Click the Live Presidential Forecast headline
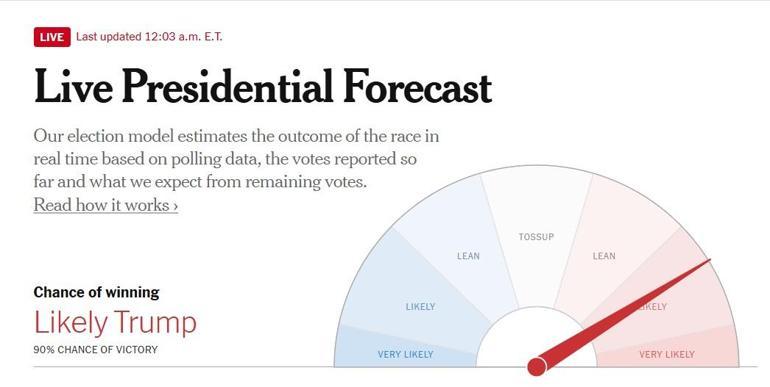Viewport: 770px width, 387px height. tap(263, 86)
